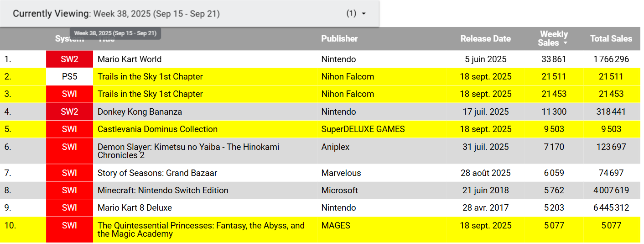Click The Quintessential Princesses title
The height and width of the screenshot is (244, 644).
point(201,230)
